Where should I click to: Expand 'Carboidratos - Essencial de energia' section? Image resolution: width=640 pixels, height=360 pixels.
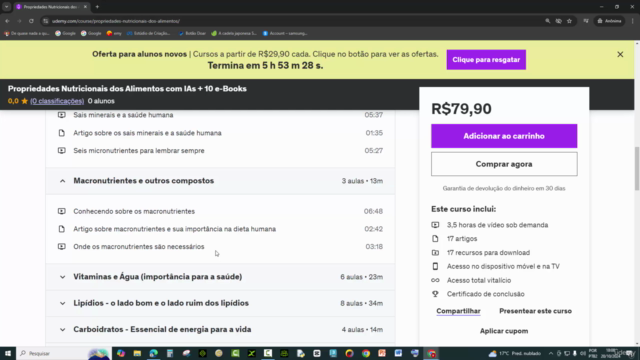tap(220, 329)
